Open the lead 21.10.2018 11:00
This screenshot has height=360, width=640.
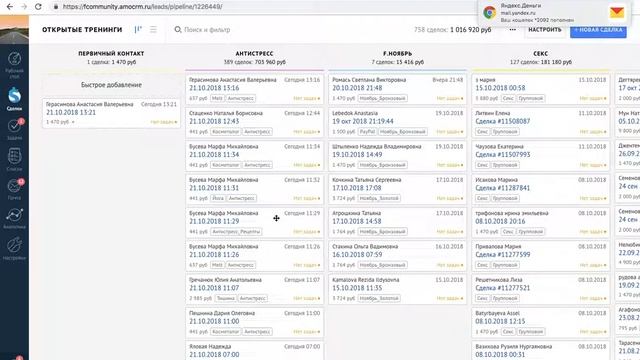214,321
